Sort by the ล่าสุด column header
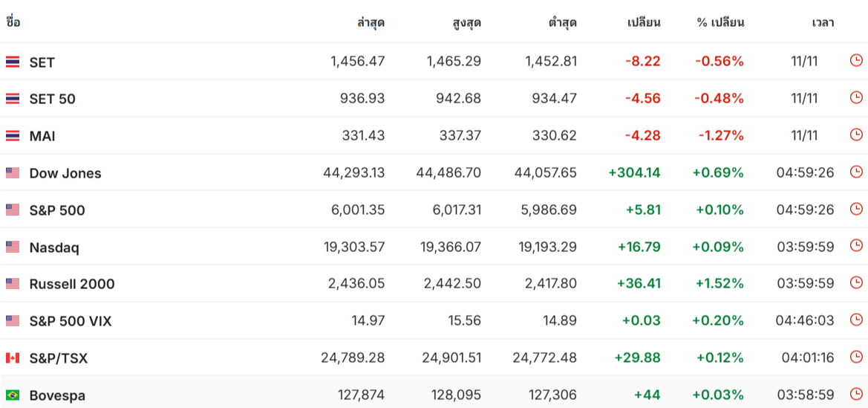The height and width of the screenshot is (408, 868). click(x=371, y=23)
